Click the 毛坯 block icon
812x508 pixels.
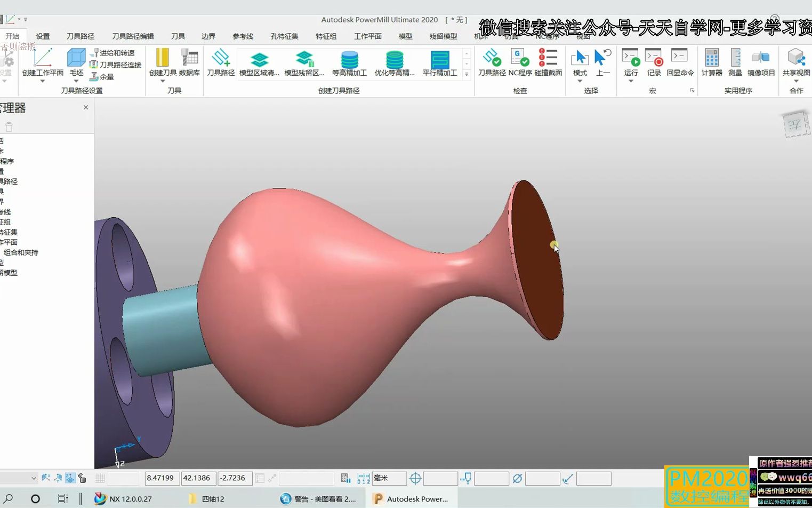point(76,59)
